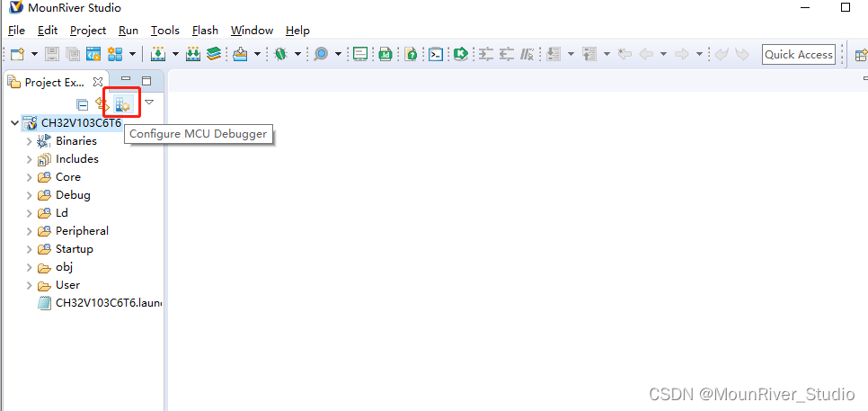Image resolution: width=868 pixels, height=411 pixels.
Task: Click the stacked green and orange layers icon
Action: pos(214,54)
